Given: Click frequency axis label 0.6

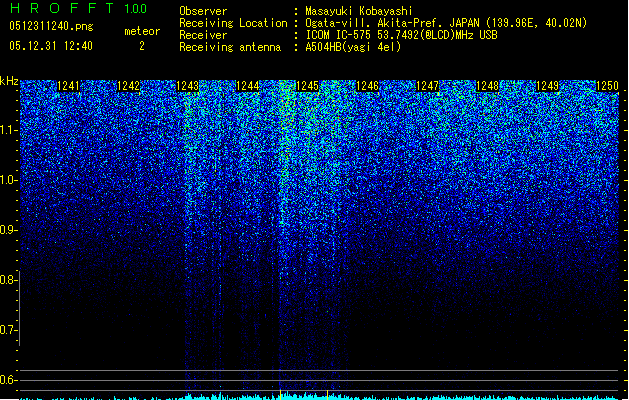Looking at the screenshot, I should pos(8,380).
